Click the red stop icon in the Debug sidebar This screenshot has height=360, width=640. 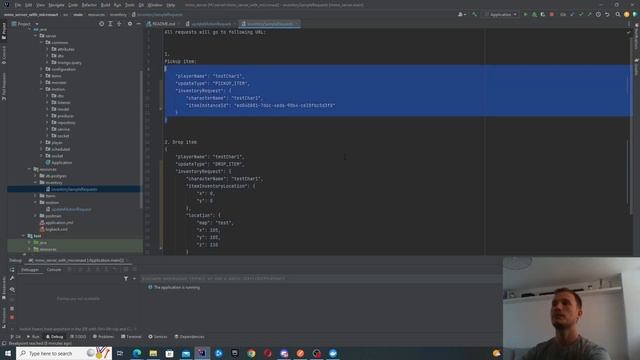(12, 317)
